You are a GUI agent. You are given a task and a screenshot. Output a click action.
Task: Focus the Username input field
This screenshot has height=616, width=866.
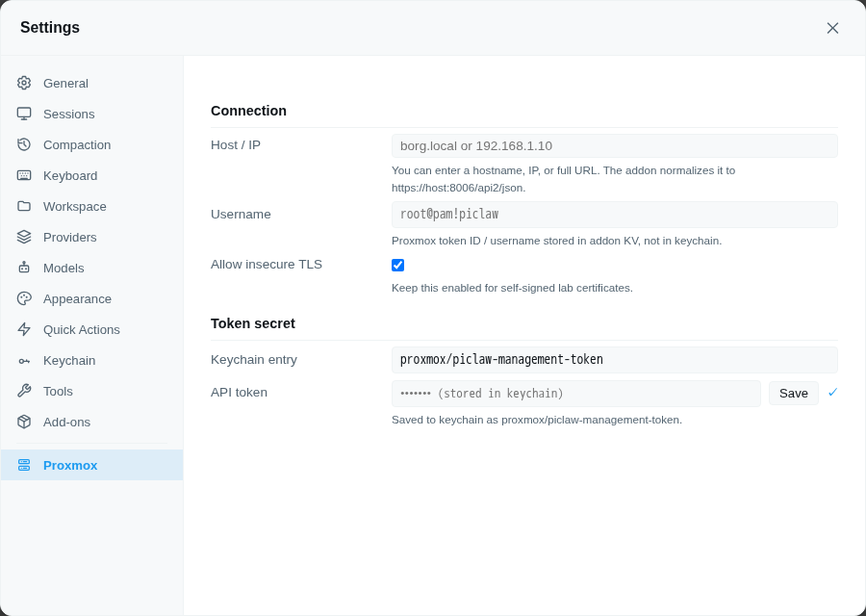pyautogui.click(x=614, y=215)
